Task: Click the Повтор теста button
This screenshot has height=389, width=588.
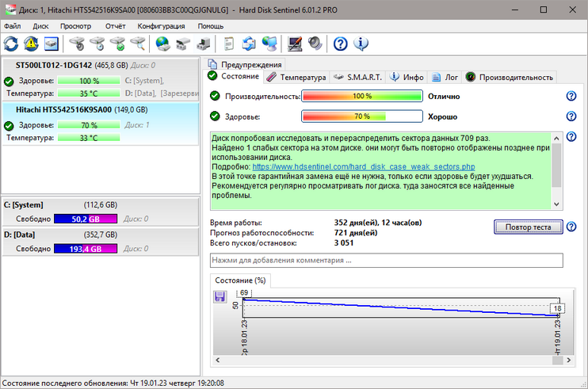Action: point(529,227)
